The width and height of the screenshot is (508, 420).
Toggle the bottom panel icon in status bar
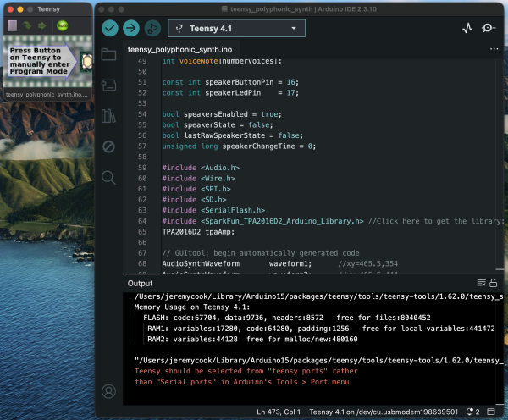pyautogui.click(x=491, y=412)
